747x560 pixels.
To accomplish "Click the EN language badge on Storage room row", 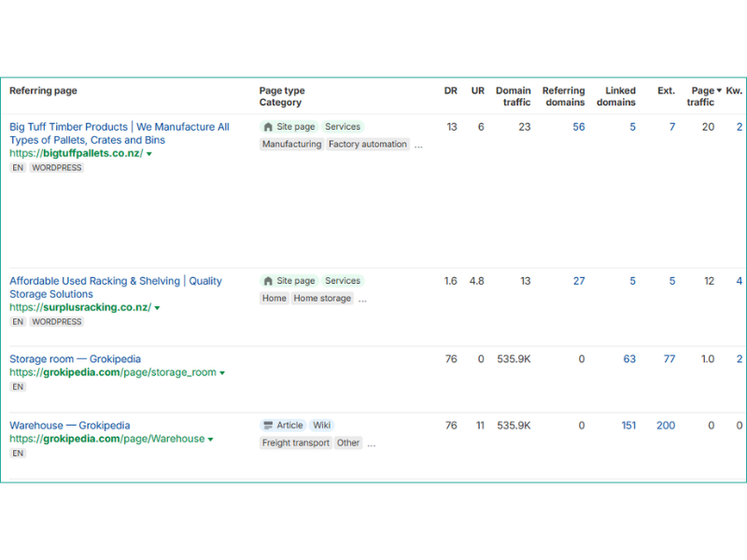I will (x=17, y=386).
